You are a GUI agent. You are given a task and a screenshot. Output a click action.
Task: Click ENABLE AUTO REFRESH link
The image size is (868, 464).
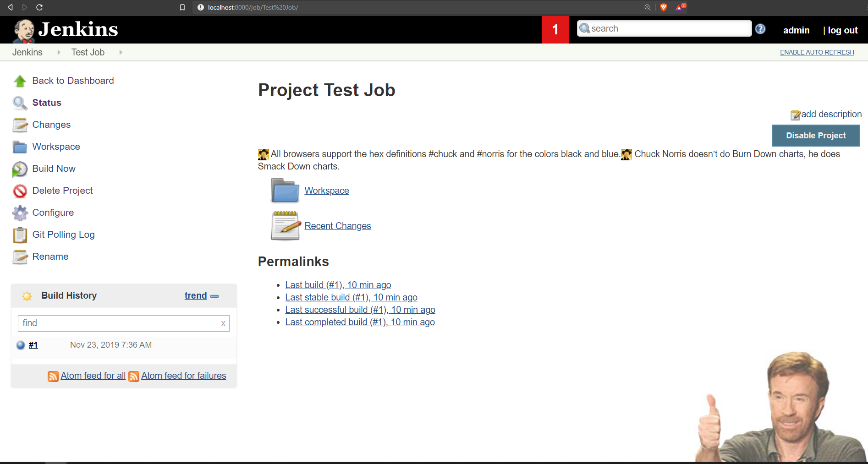click(x=817, y=52)
